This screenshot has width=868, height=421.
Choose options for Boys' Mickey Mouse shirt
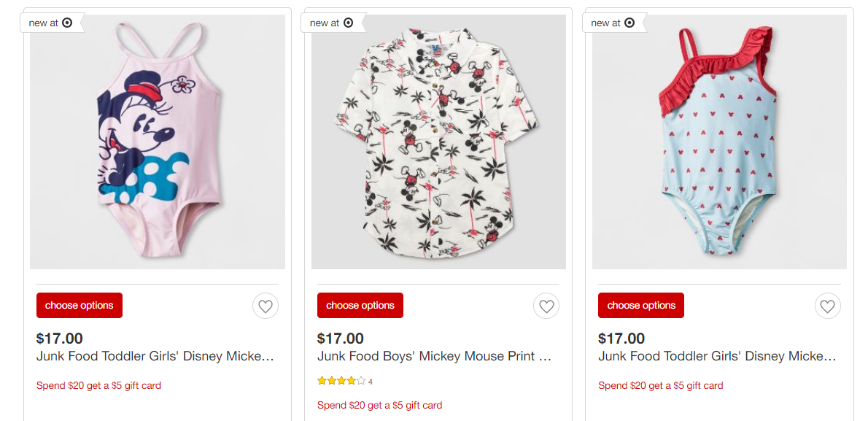[x=360, y=305]
